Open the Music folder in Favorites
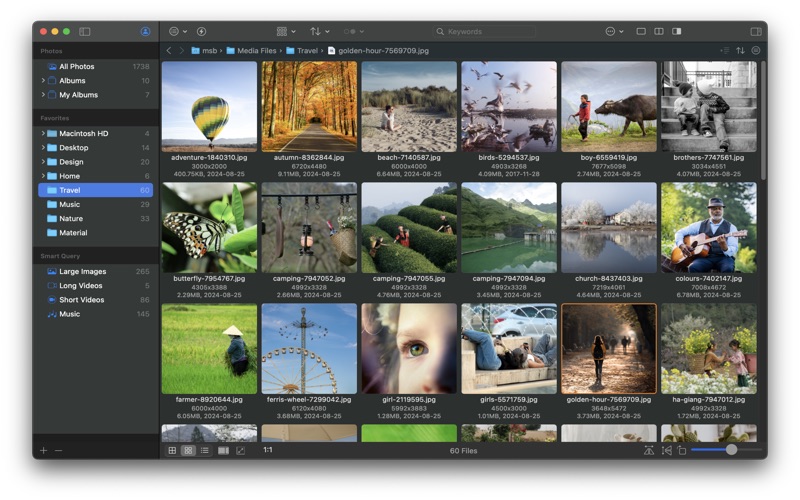 click(95, 205)
